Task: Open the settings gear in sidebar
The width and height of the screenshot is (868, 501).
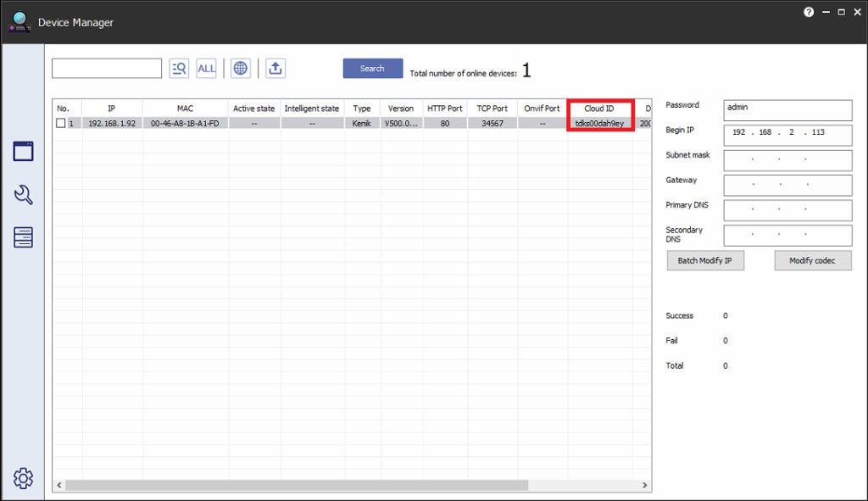Action: (23, 478)
